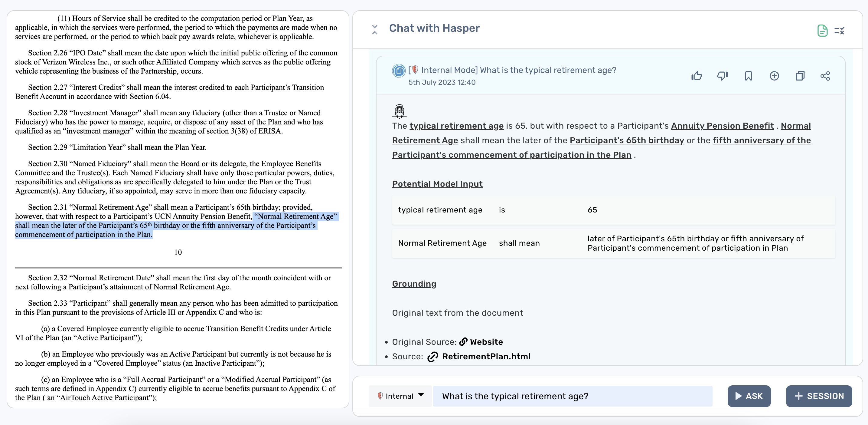This screenshot has height=425, width=868.
Task: Click the circled plus icon
Action: pyautogui.click(x=774, y=76)
